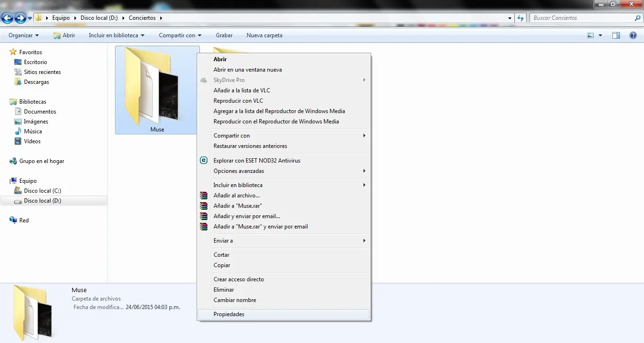Select Disco local (D:) in the sidebar
The height and width of the screenshot is (343, 644).
pyautogui.click(x=54, y=201)
